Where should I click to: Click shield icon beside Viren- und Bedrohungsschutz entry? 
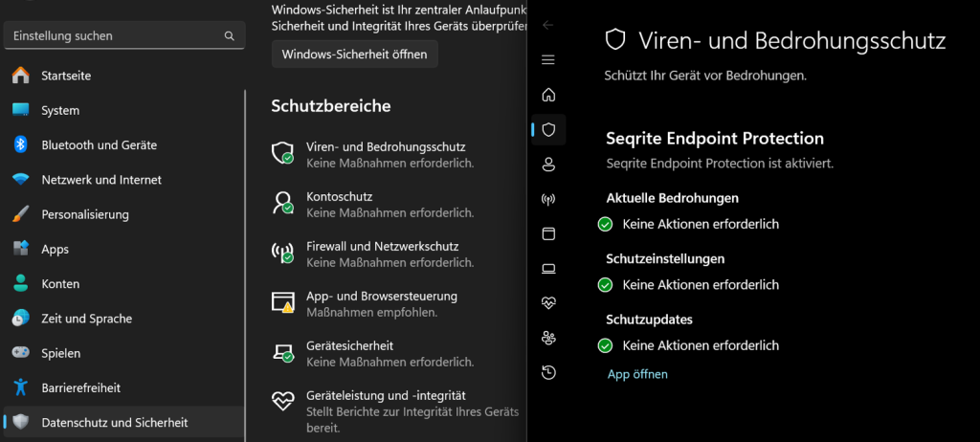click(282, 152)
